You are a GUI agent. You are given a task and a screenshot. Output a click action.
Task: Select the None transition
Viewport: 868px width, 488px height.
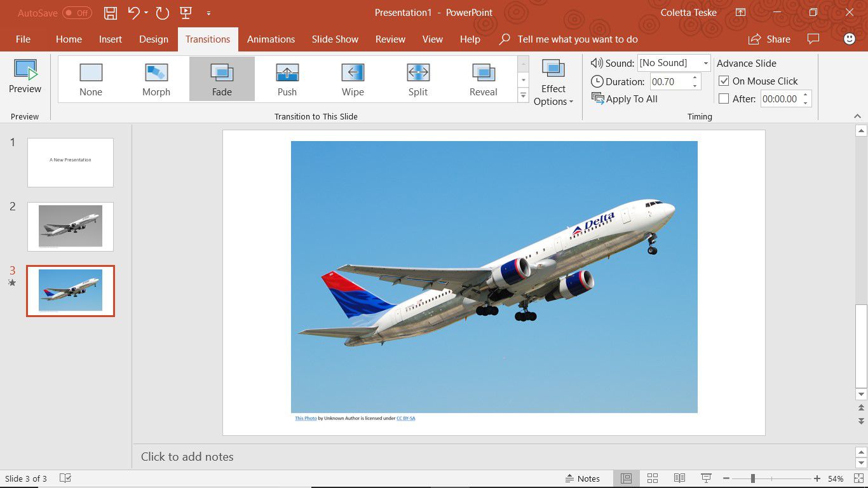(x=91, y=79)
